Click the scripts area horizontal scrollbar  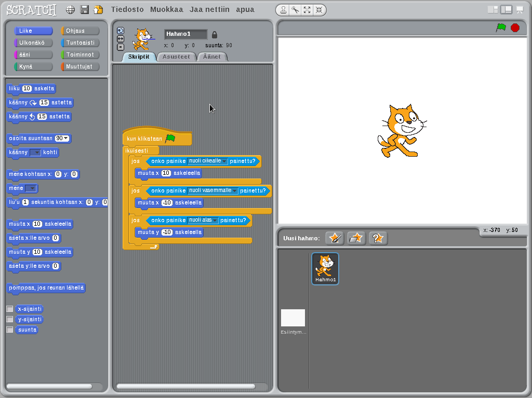click(185, 386)
